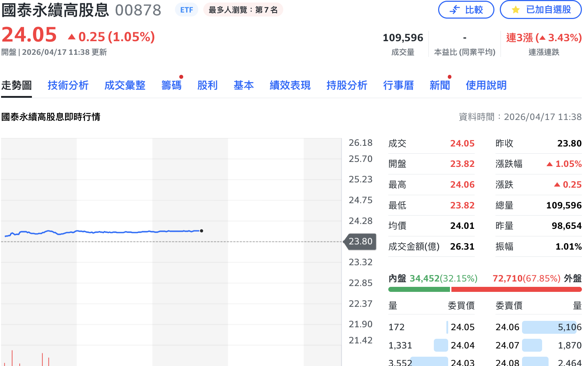Click the up-triangle indicator beside 0.25 price change

coord(72,36)
